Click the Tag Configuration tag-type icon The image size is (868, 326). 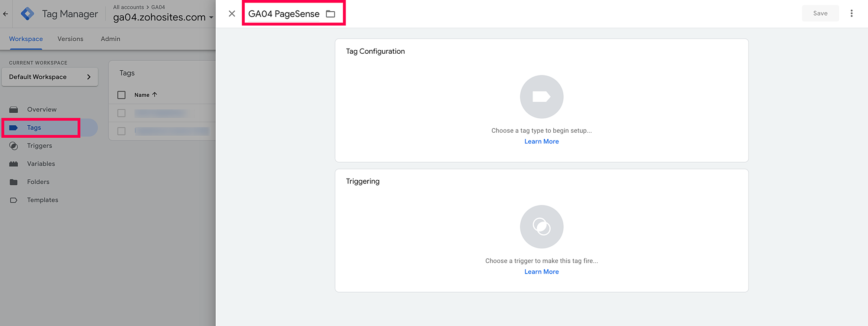click(x=542, y=97)
